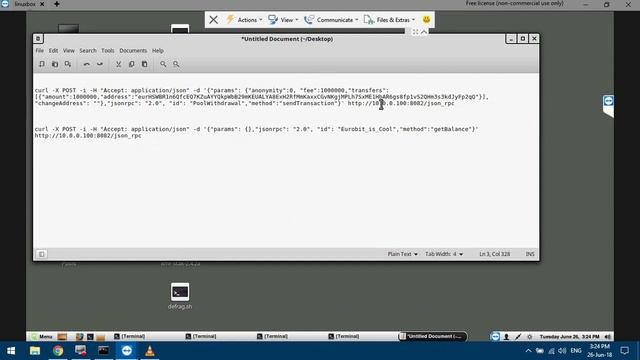
Task: Open Find and Replace toolbar icon
Action: 176,64
